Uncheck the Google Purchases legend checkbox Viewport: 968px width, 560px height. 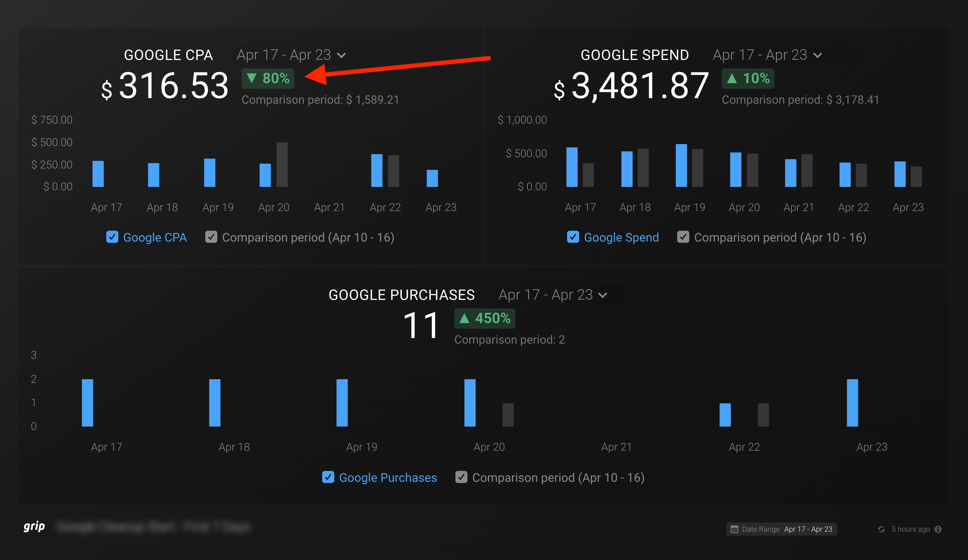[x=328, y=477]
